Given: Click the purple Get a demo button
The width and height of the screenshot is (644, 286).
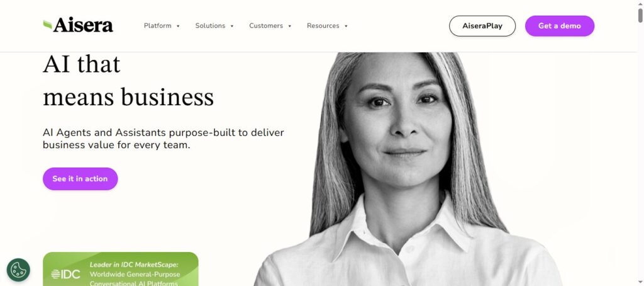Looking at the screenshot, I should (559, 26).
